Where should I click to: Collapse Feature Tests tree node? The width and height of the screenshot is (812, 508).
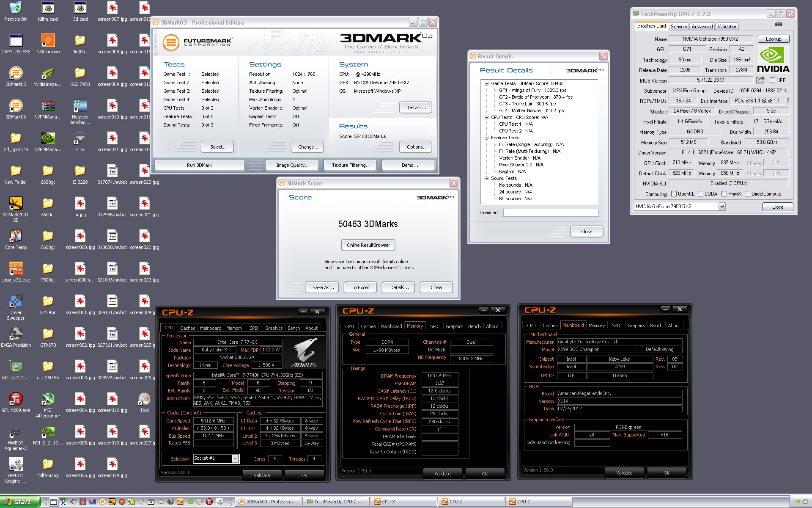click(x=486, y=138)
